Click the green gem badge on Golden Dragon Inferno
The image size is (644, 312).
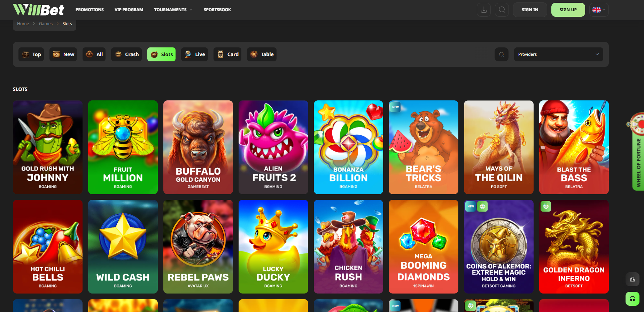click(x=546, y=206)
